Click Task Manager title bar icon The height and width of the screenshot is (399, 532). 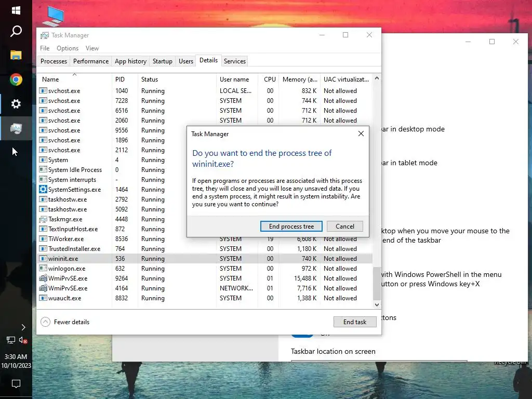[45, 35]
